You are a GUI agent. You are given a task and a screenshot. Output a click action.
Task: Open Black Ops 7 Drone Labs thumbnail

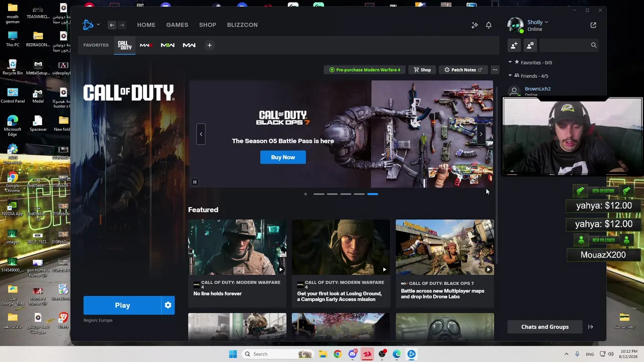445,247
